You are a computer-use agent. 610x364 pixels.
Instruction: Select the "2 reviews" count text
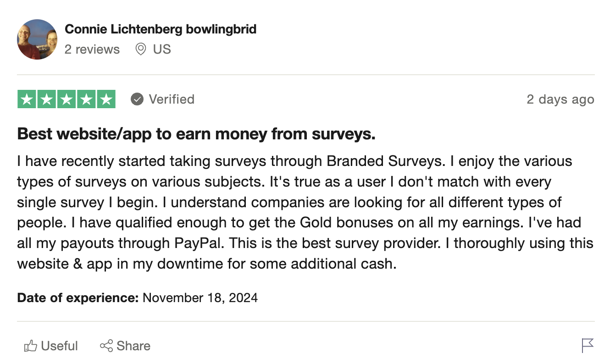pos(92,49)
